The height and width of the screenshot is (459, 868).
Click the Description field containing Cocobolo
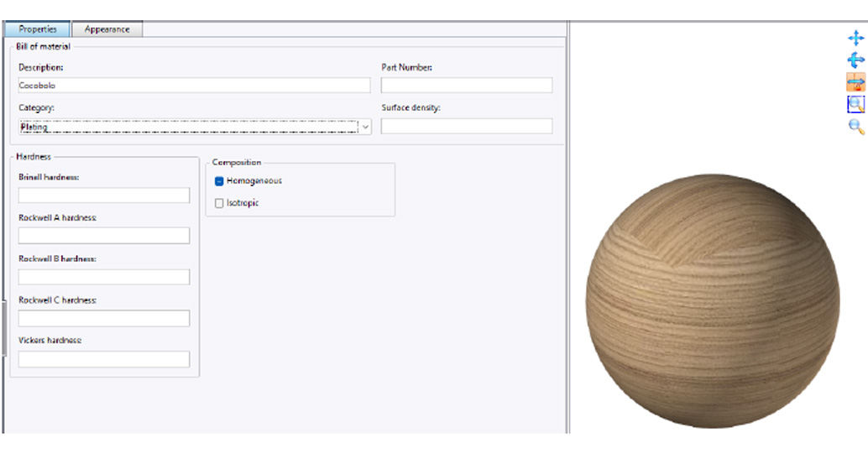(x=194, y=86)
